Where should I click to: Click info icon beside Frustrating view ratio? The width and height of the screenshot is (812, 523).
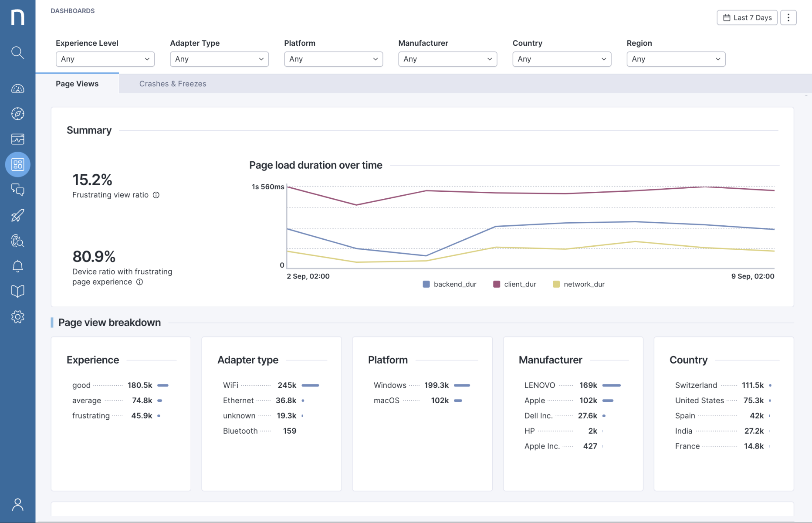click(156, 195)
